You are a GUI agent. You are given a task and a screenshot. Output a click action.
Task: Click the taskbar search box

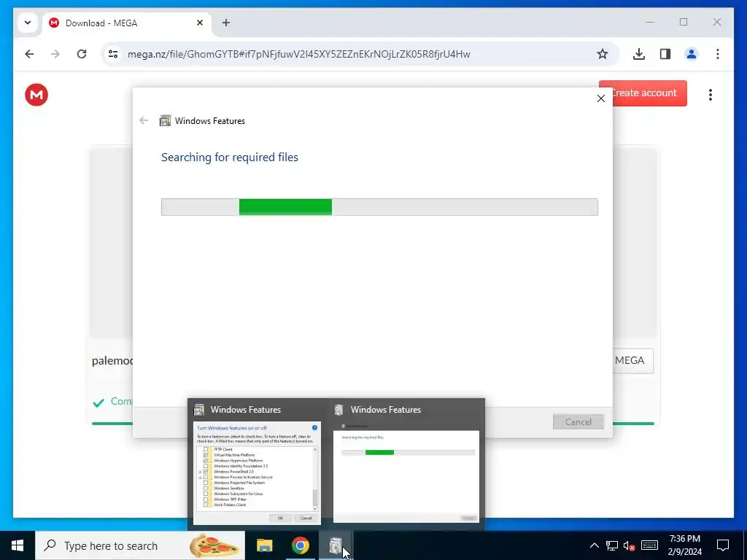[x=140, y=545]
